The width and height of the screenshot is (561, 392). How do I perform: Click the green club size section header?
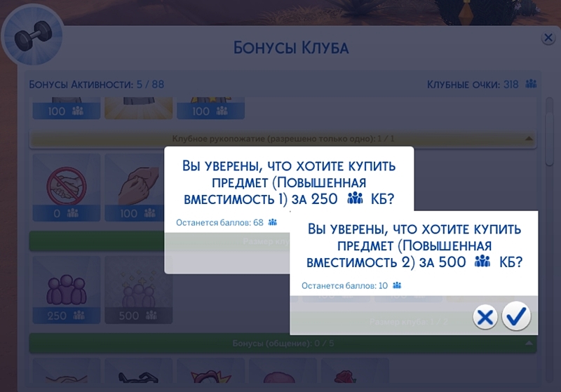tap(97, 241)
